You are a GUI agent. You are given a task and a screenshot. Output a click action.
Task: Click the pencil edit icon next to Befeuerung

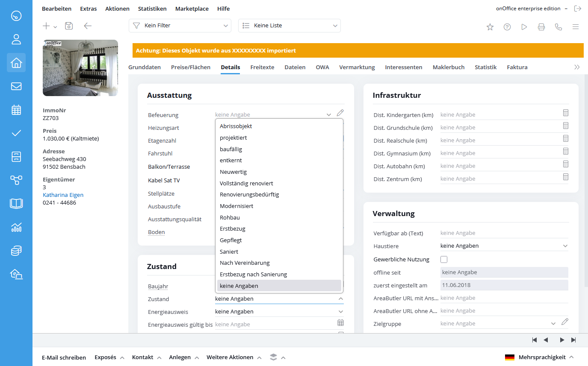(x=340, y=113)
